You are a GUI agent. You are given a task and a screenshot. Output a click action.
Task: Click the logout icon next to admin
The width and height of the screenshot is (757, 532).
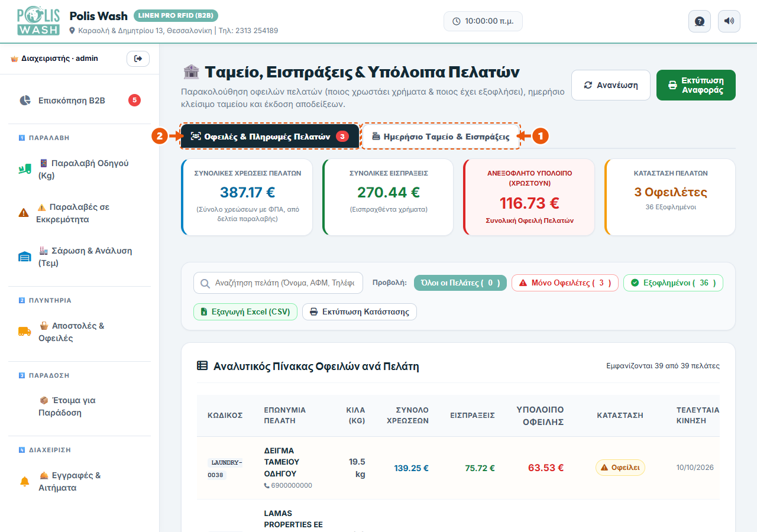[x=138, y=59]
